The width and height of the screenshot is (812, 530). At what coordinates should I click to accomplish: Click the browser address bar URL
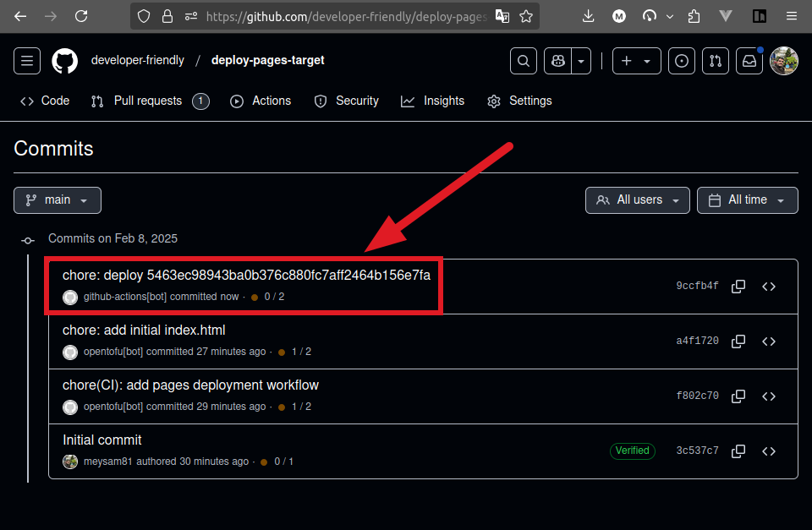(347, 16)
